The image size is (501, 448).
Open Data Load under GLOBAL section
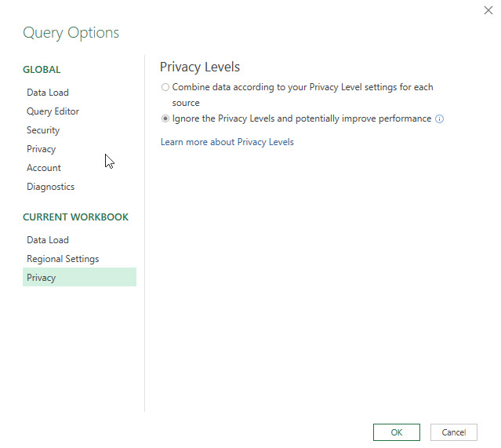tap(48, 93)
